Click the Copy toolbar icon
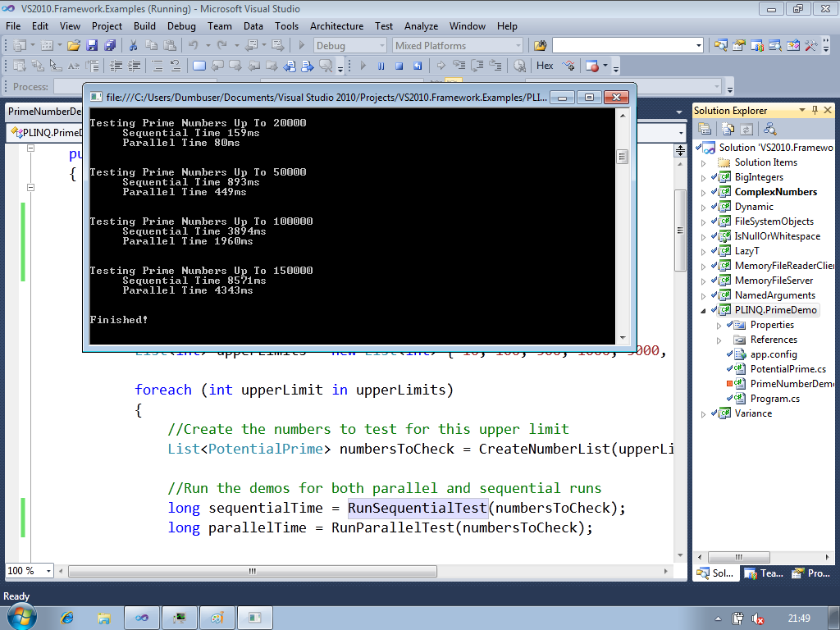Image resolution: width=840 pixels, height=630 pixels. (152, 46)
